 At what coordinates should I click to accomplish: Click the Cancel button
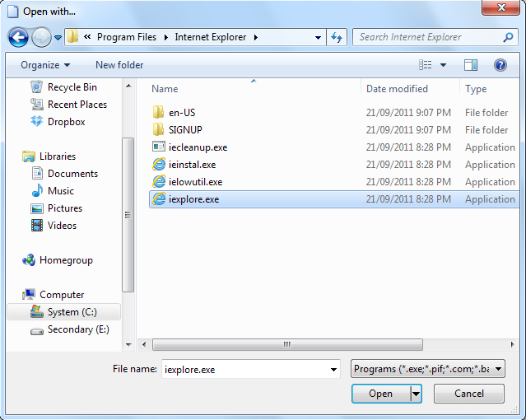coord(469,394)
